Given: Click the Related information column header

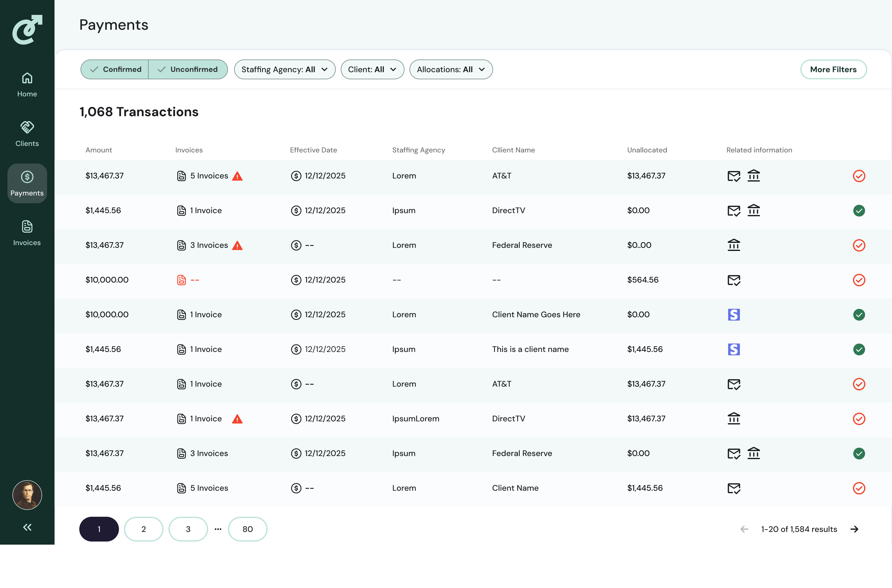Looking at the screenshot, I should (759, 150).
